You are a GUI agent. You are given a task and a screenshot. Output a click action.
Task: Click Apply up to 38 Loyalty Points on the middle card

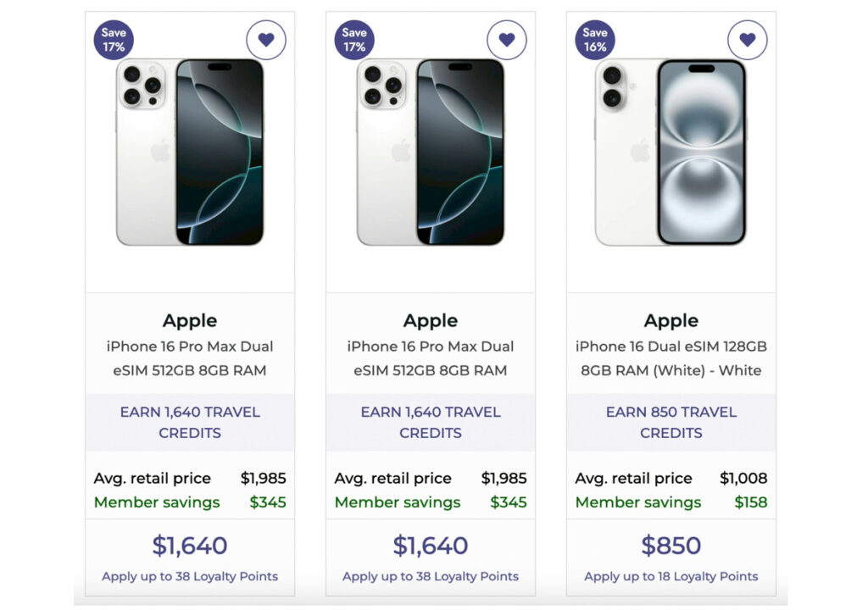pyautogui.click(x=431, y=576)
